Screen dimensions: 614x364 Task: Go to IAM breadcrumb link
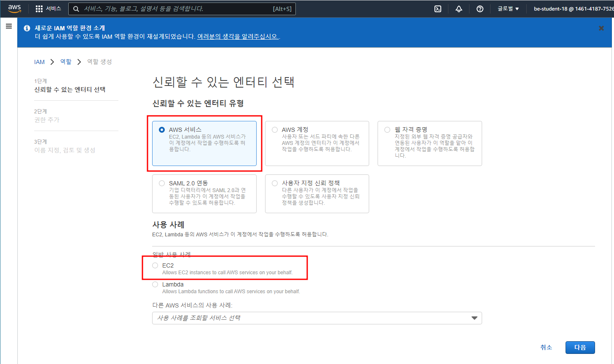point(39,62)
